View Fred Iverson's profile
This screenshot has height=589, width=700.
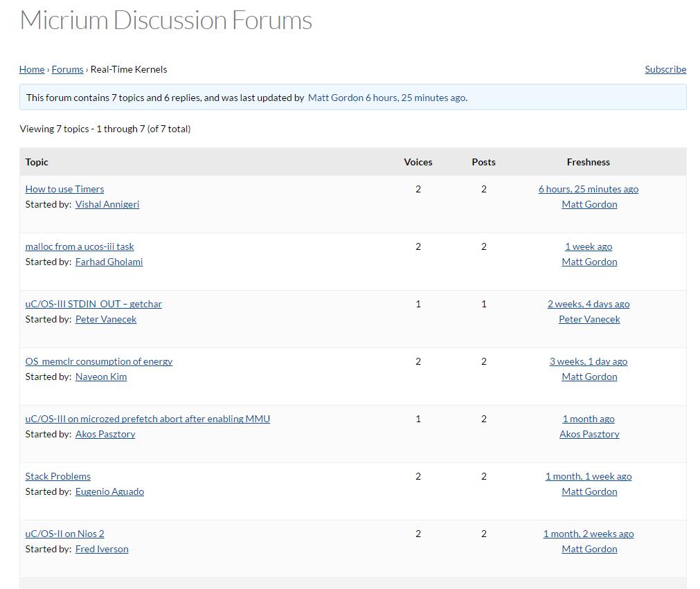(x=102, y=549)
